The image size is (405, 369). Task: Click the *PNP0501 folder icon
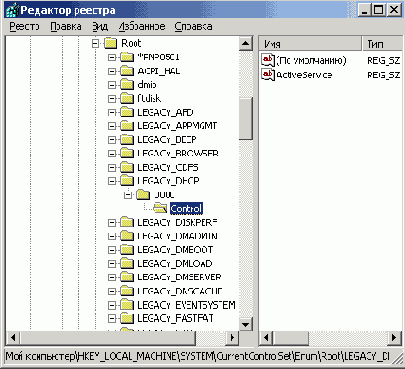click(x=127, y=57)
